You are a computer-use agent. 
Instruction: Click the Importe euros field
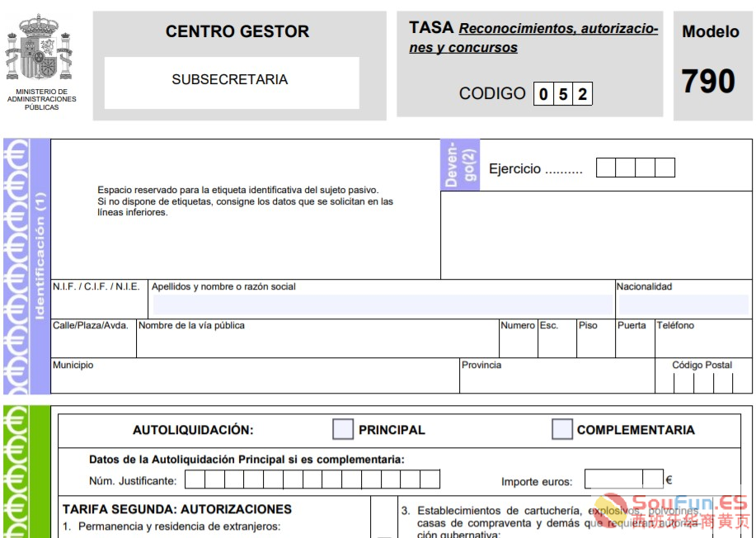click(x=624, y=479)
